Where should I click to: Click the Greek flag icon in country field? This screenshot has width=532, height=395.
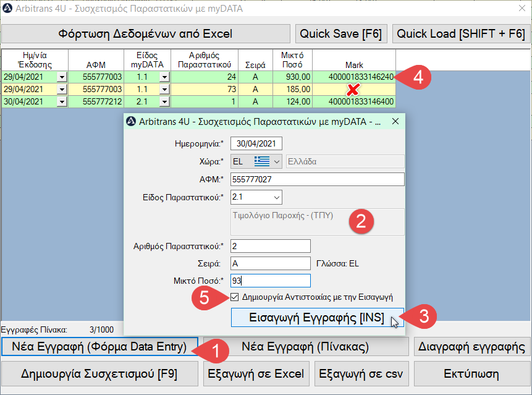coord(262,161)
